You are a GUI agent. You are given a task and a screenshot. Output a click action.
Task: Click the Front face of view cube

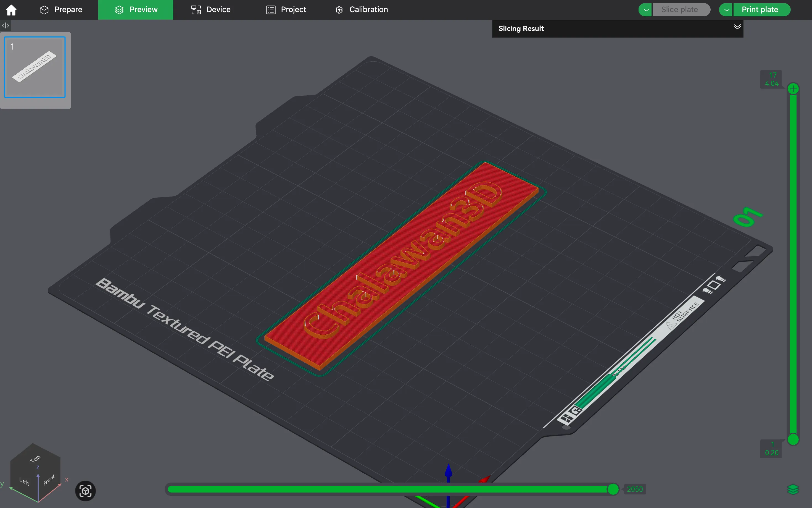click(x=49, y=480)
